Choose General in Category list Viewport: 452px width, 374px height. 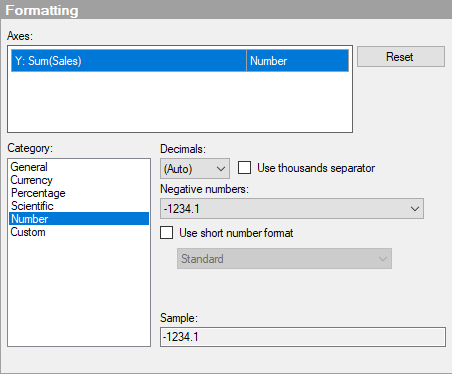29,167
